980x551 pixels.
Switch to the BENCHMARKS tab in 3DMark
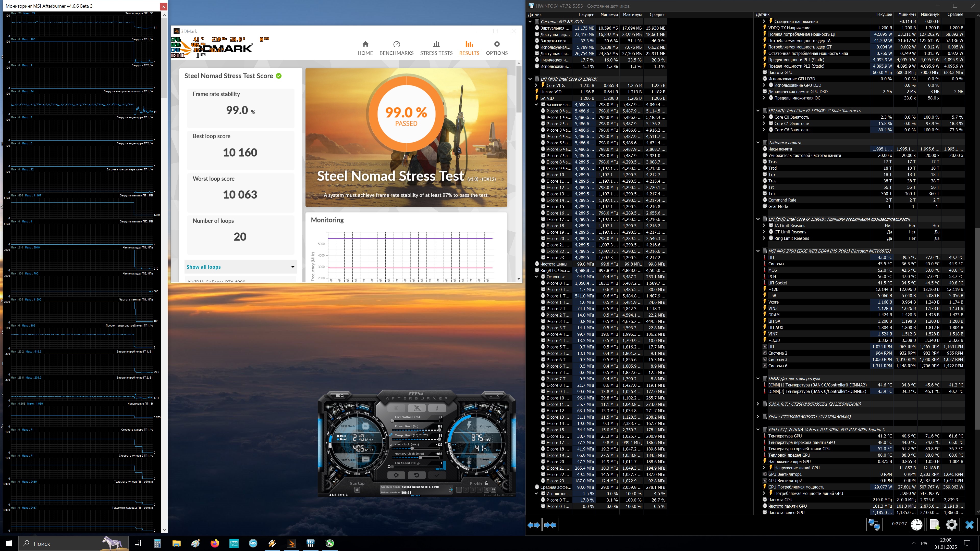[x=396, y=48]
